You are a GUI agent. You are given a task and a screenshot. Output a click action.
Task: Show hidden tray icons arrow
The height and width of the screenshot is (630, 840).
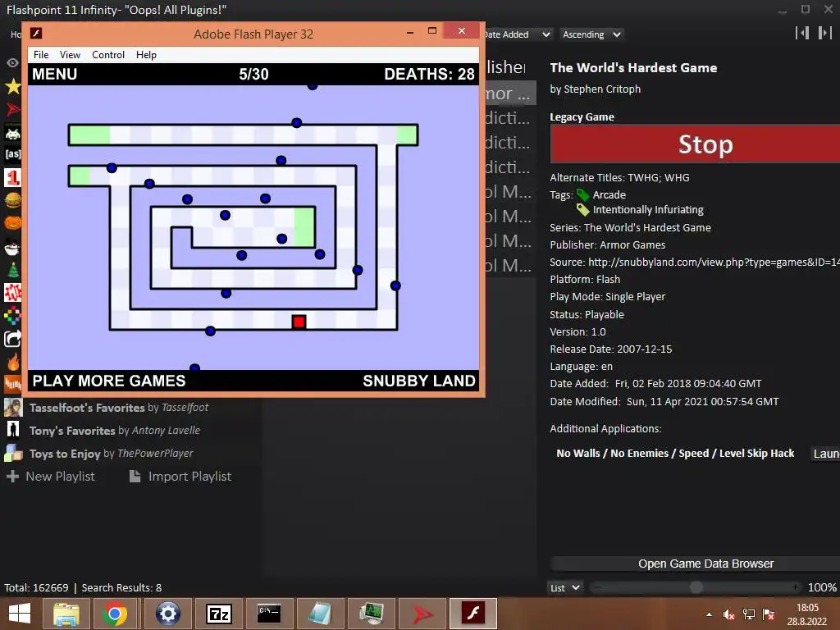pos(710,614)
